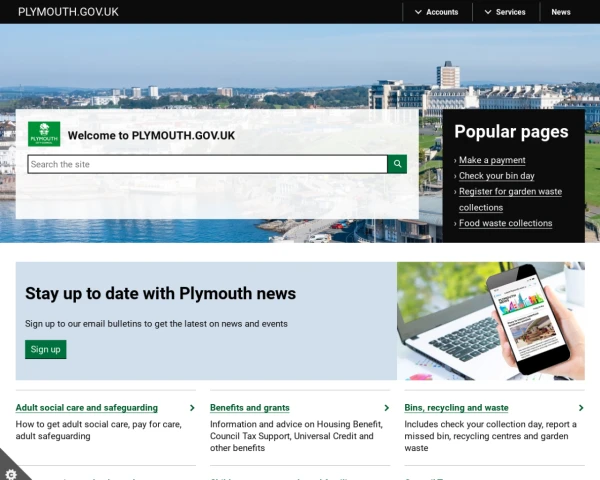Click the arrow beside Bins, recycling and waste
The image size is (600, 480).
[x=581, y=408]
